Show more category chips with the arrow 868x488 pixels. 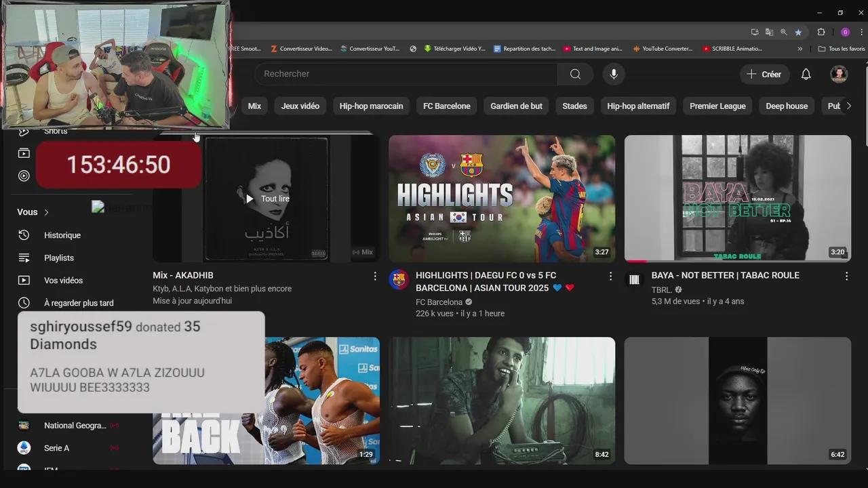tap(848, 106)
